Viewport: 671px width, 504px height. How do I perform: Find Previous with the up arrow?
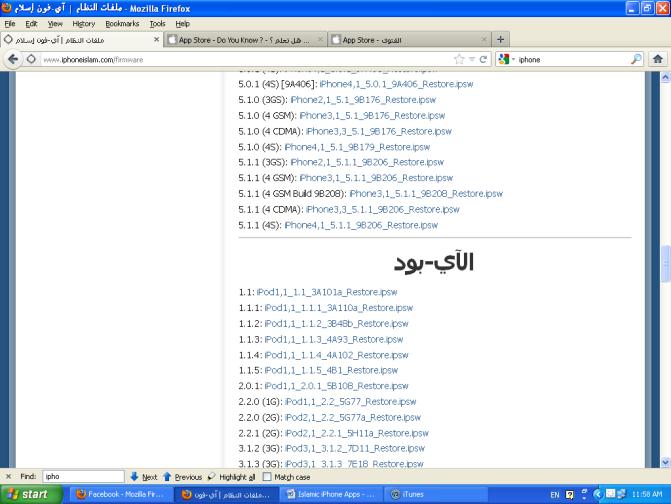182,477
